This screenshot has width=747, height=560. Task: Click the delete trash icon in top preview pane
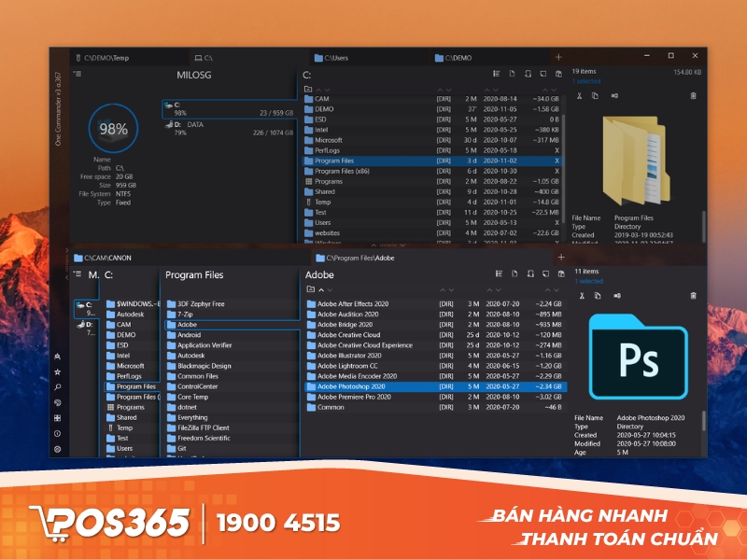(x=693, y=95)
